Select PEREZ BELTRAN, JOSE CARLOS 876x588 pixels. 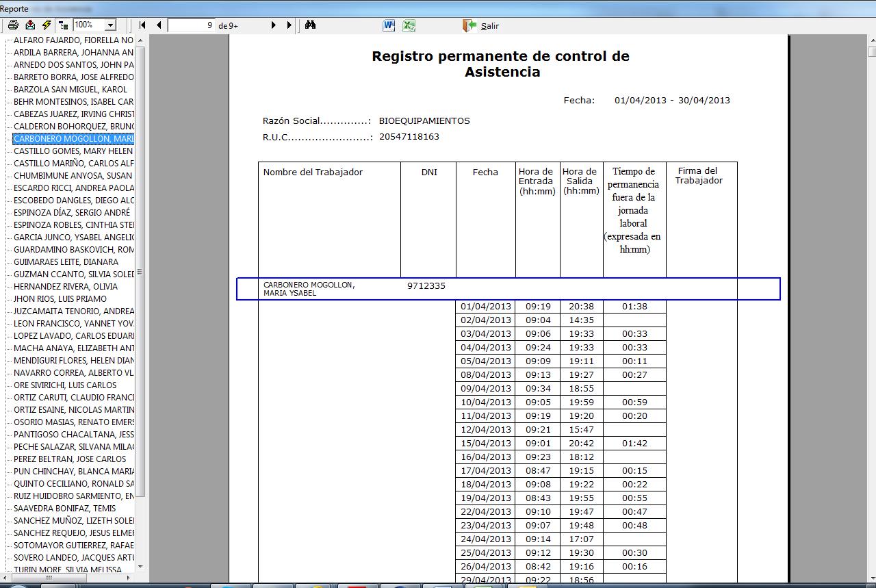(70, 459)
